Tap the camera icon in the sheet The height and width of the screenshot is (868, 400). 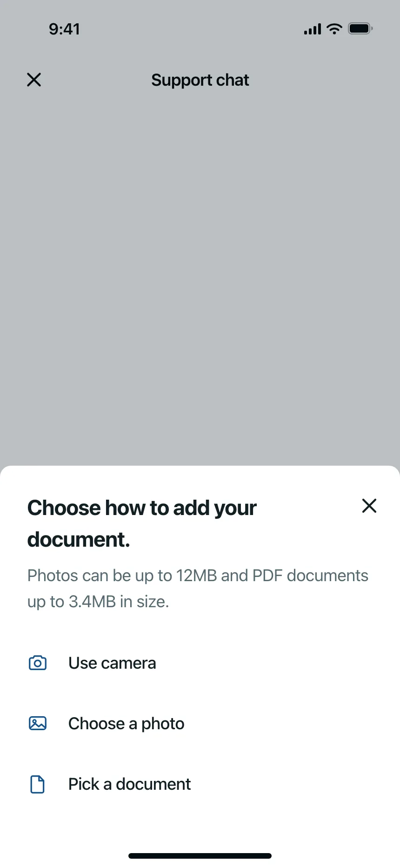click(x=38, y=663)
